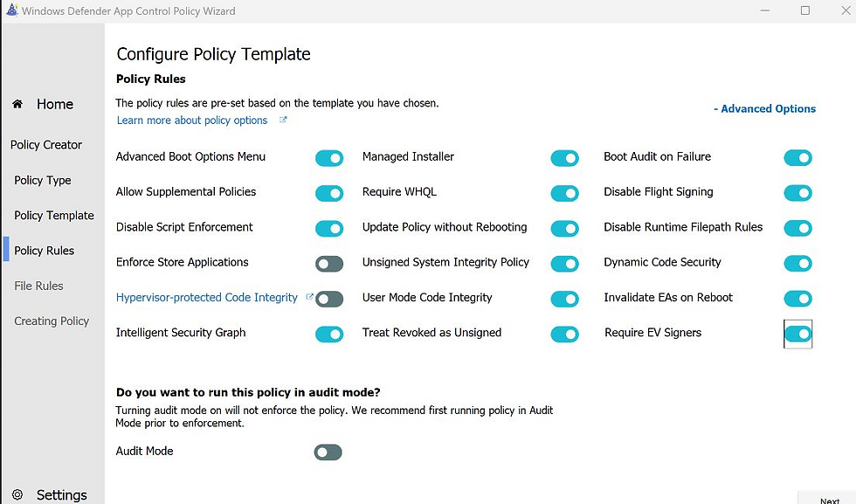Click external icon next to Hypervisor-protected Code Integrity
856x504 pixels.
[309, 296]
